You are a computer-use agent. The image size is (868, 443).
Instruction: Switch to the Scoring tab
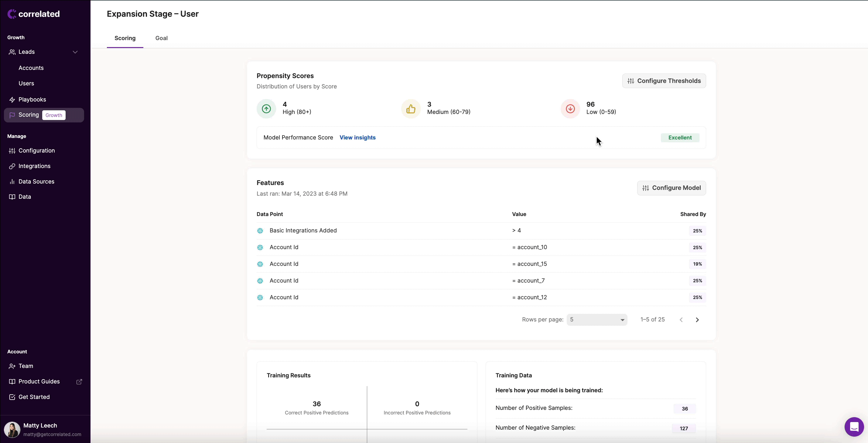125,38
